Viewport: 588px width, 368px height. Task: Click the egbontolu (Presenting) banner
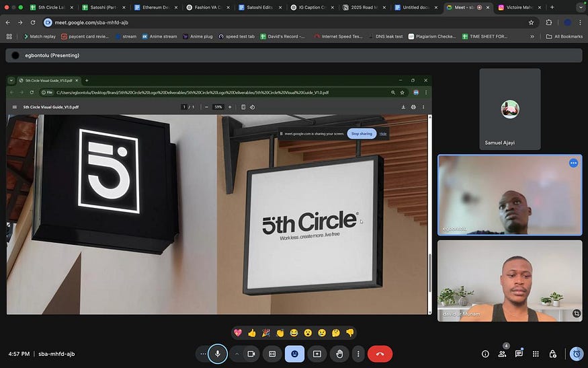click(294, 55)
